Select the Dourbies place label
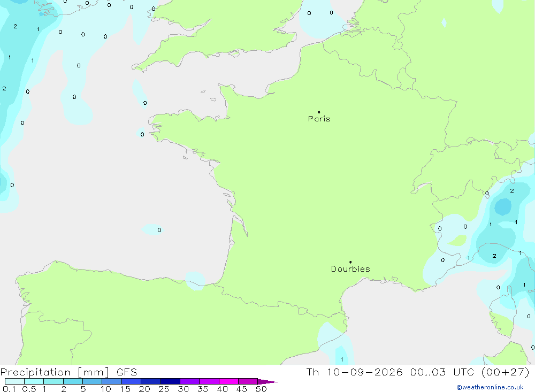The height and width of the screenshot is (392, 535). [x=350, y=269]
